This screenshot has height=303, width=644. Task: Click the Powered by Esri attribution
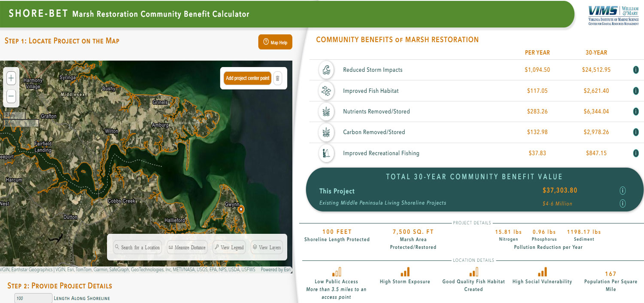tap(276, 270)
